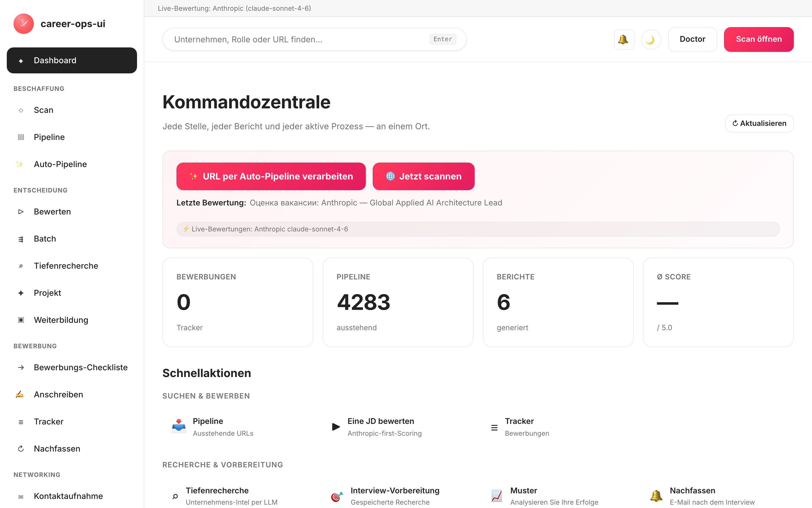Click the Doctor button
This screenshot has width=812, height=508.
click(x=692, y=39)
